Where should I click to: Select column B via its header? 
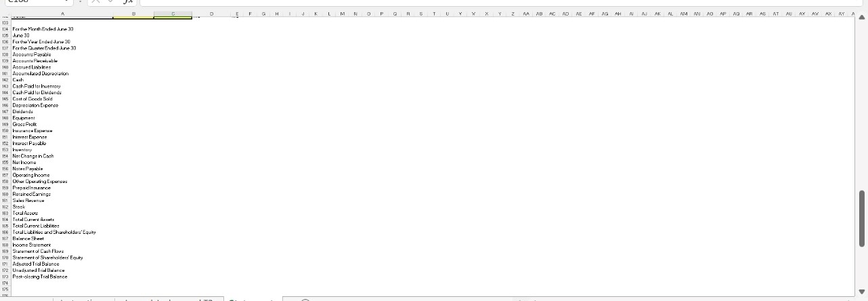click(133, 12)
